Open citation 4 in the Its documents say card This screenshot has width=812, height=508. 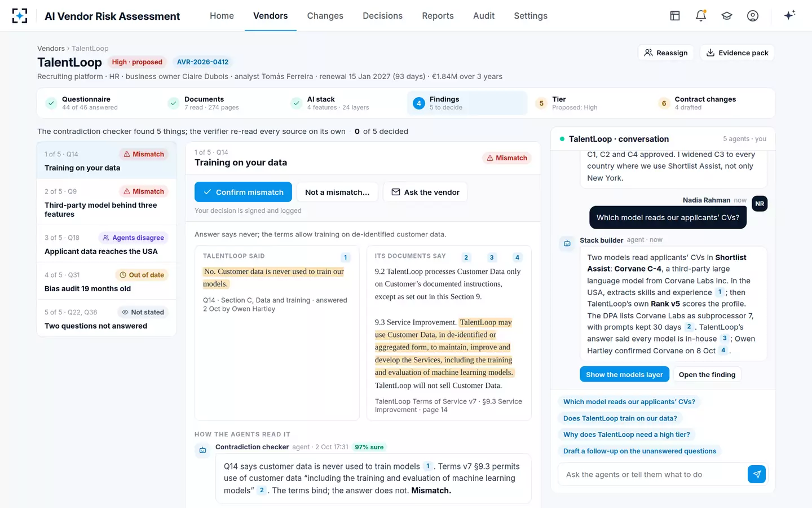(517, 257)
